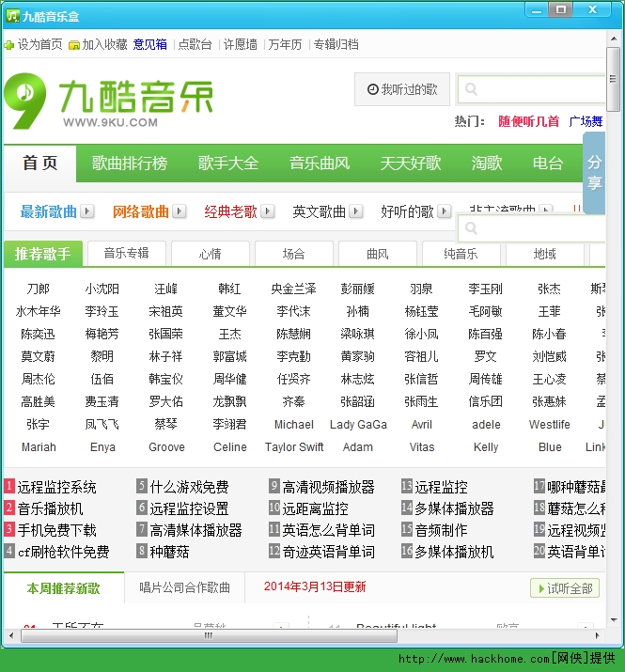Image resolution: width=625 pixels, height=672 pixels.
Task: Click vertical scrollbar down arrow
Action: coord(614,619)
